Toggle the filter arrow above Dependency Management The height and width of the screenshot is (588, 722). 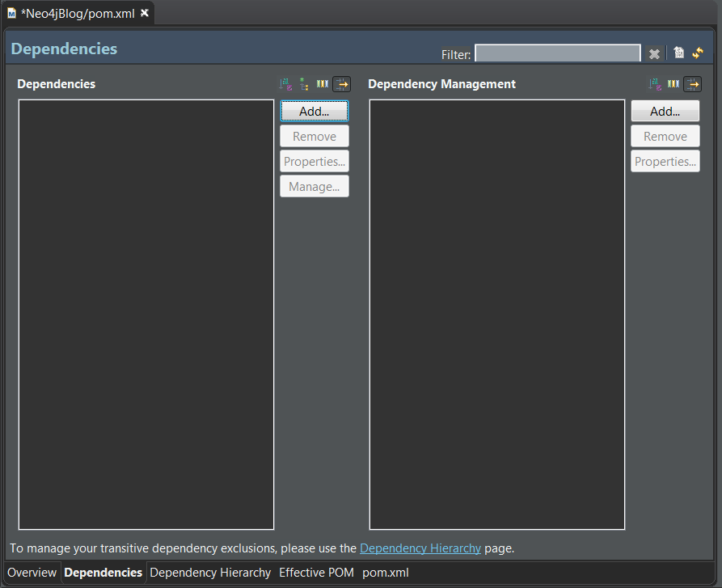click(692, 83)
